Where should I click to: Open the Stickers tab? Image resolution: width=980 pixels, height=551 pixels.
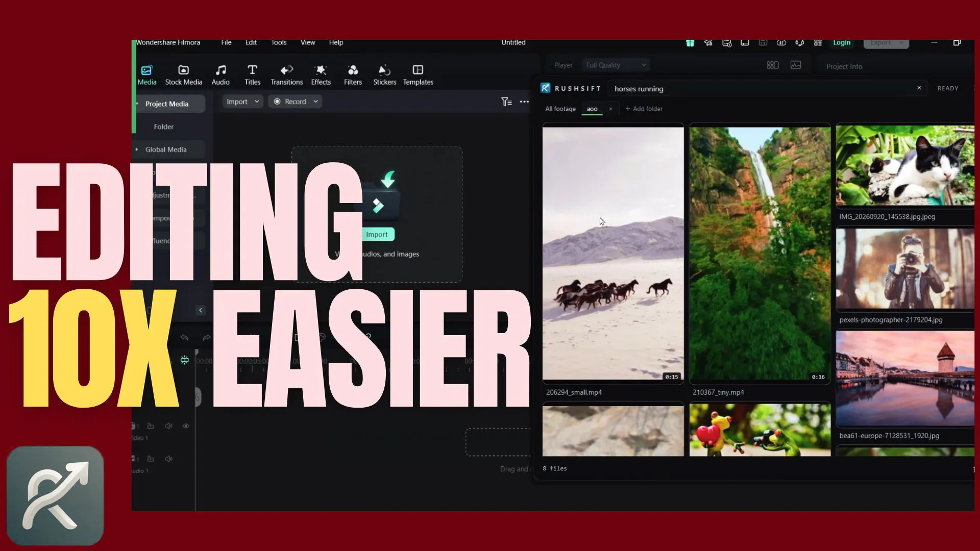click(384, 75)
